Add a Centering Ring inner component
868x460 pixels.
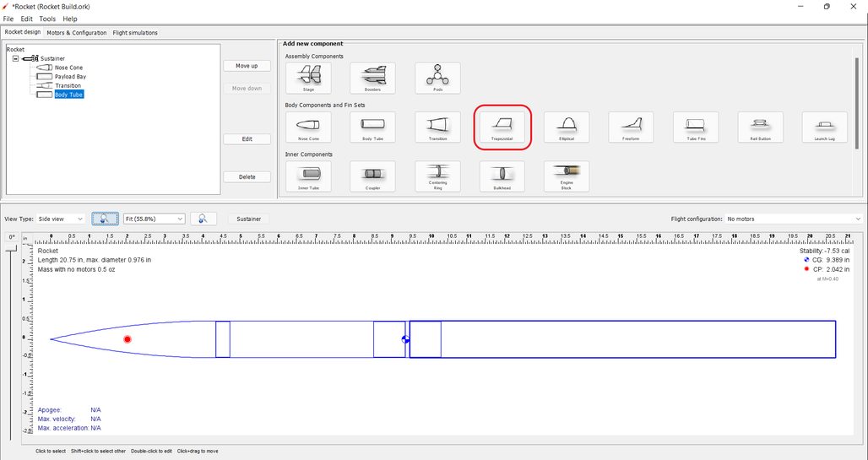point(437,176)
